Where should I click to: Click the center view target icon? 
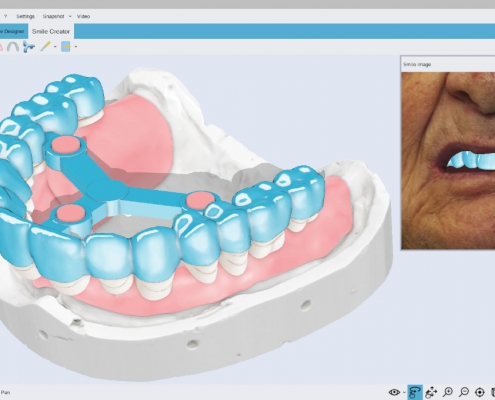pyautogui.click(x=480, y=392)
